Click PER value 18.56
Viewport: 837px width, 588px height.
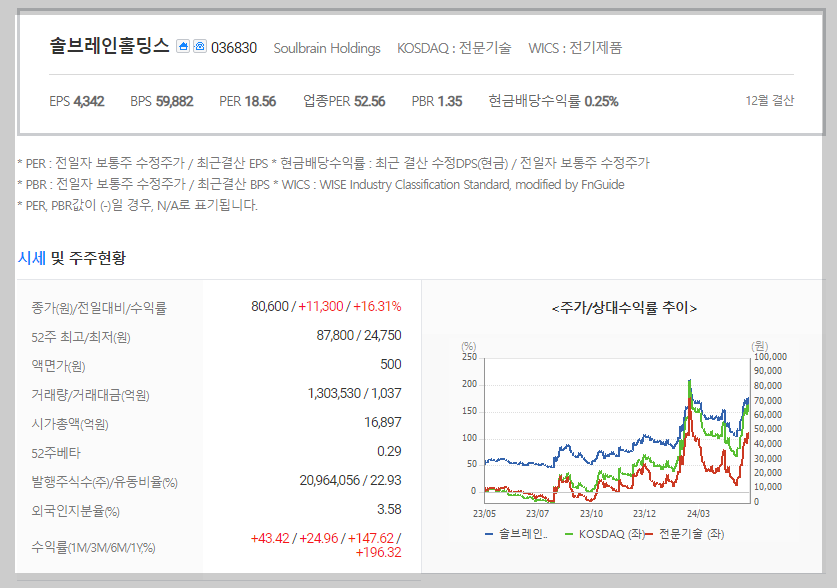click(x=260, y=101)
